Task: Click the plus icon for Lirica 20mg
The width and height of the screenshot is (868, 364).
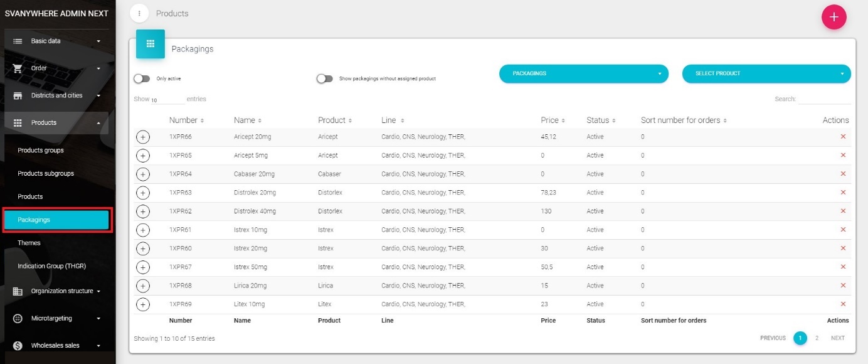Action: (143, 286)
